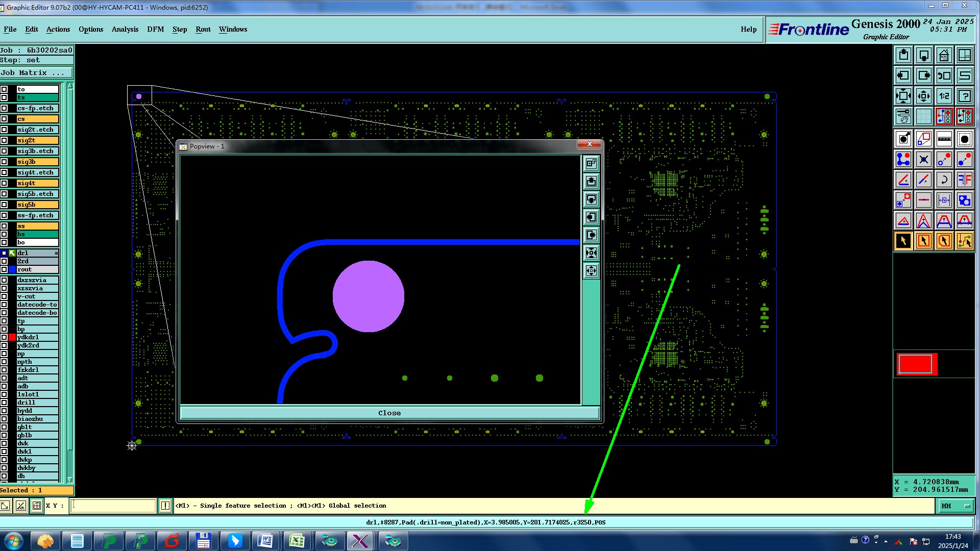Expand the Job Matrix panel
Screen dimensions: 980x551
pyautogui.click(x=36, y=73)
